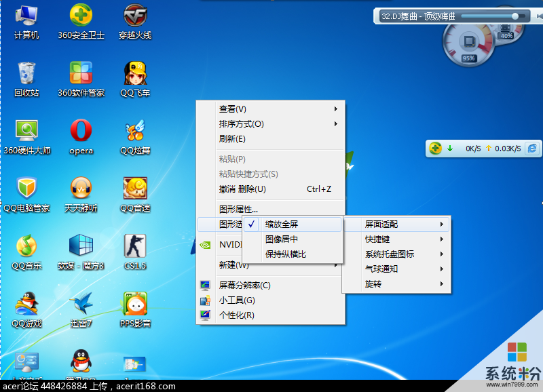Screen dimensions: 543x392
Task: Expand the 旋转 submenu
Action: point(396,284)
